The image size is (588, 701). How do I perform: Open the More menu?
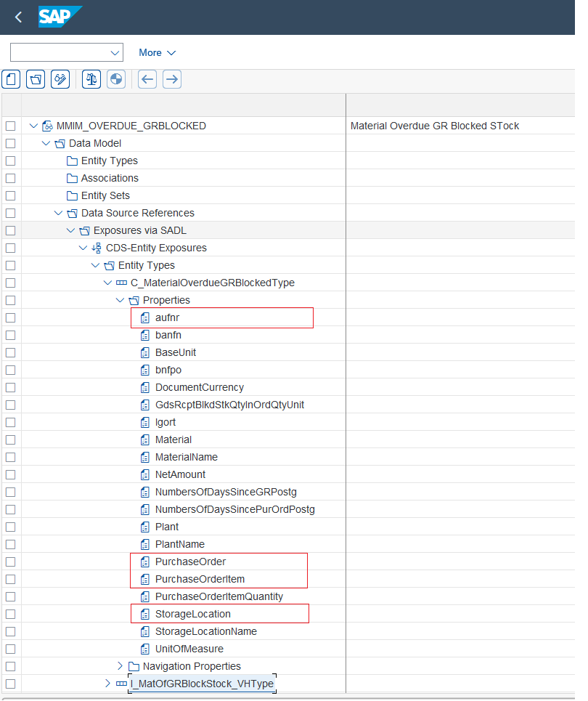(x=158, y=53)
